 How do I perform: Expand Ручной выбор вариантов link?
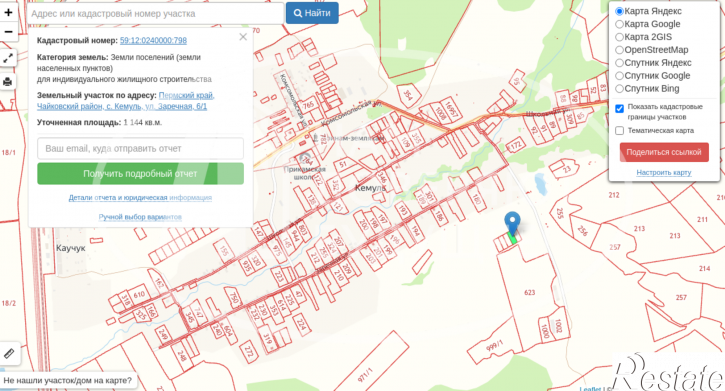point(140,217)
